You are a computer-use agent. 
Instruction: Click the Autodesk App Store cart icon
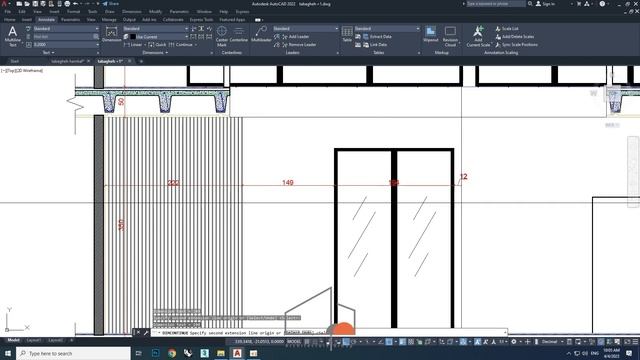578,4
